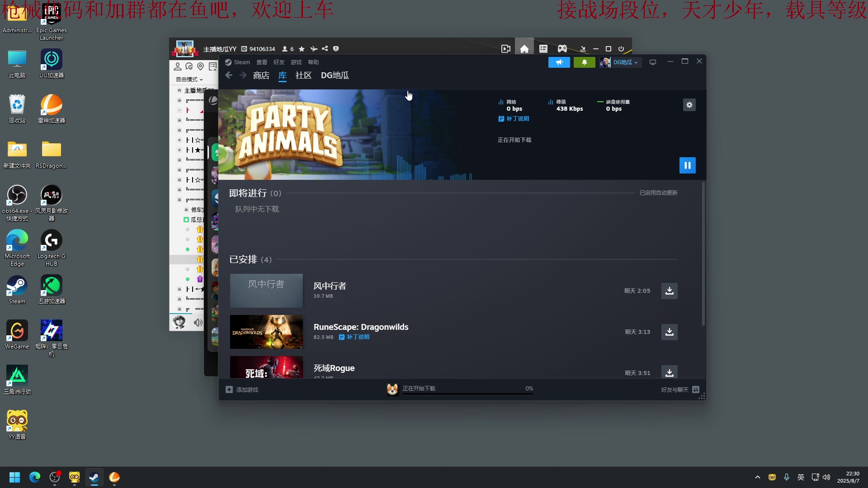Viewport: 868px width, 488px height.
Task: Click YY game controller icon
Action: [562, 49]
